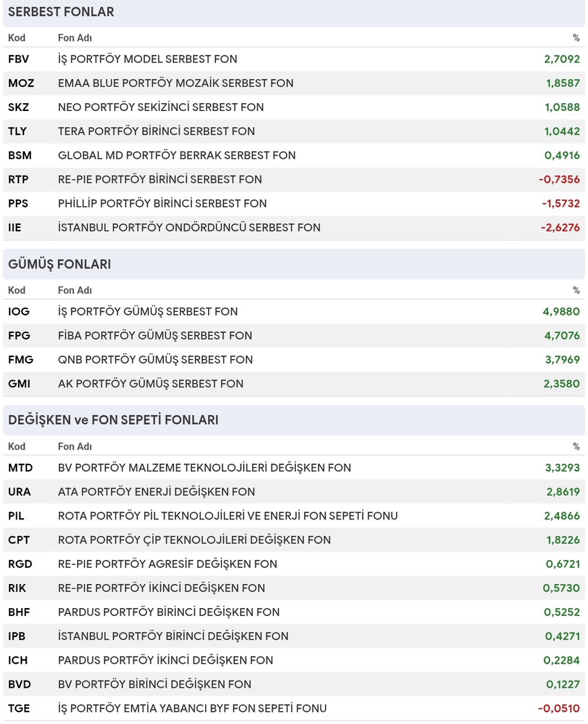Open PARDUS PORTFÖY İKİNCİ DEĞİŞKEN FON
Image resolution: width=588 pixels, height=724 pixels.
[165, 661]
